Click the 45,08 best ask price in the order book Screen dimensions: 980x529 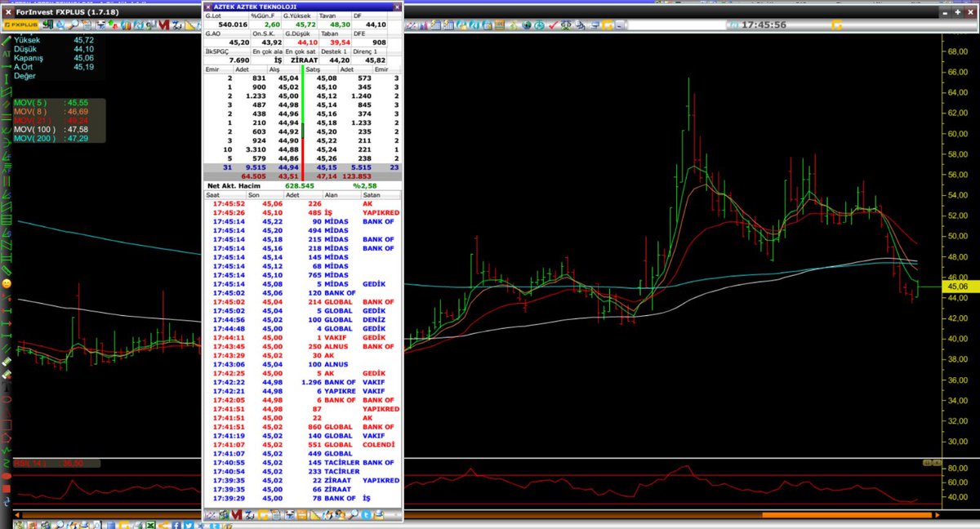[327, 78]
